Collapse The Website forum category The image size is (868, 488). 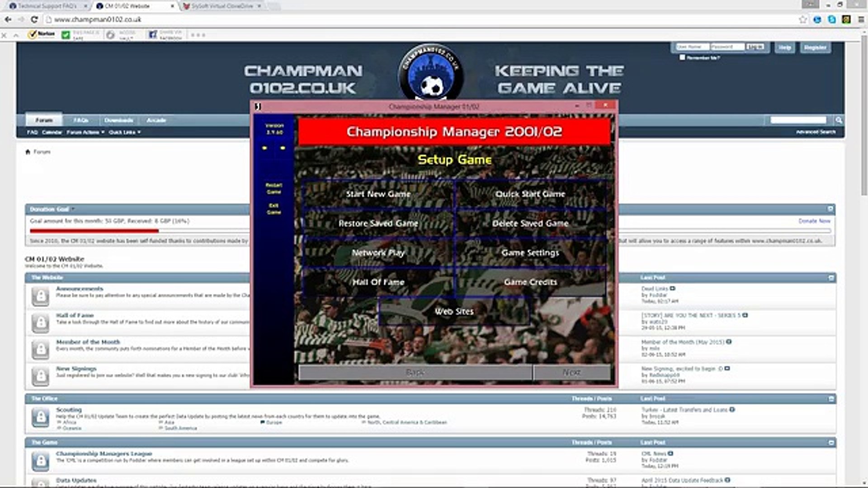(831, 278)
